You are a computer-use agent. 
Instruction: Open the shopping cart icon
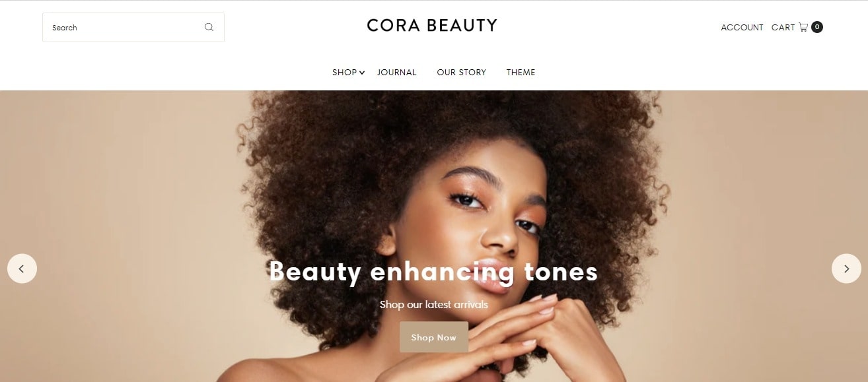point(803,27)
